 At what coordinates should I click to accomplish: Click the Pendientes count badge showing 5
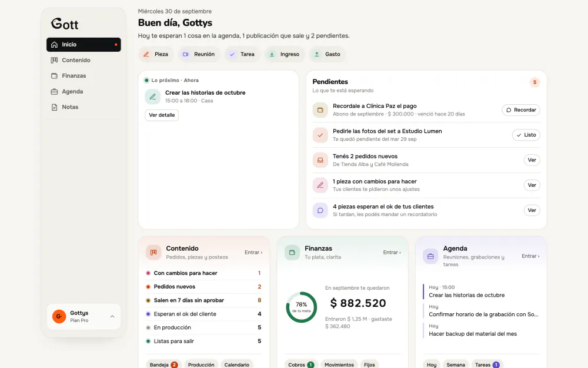point(534,82)
